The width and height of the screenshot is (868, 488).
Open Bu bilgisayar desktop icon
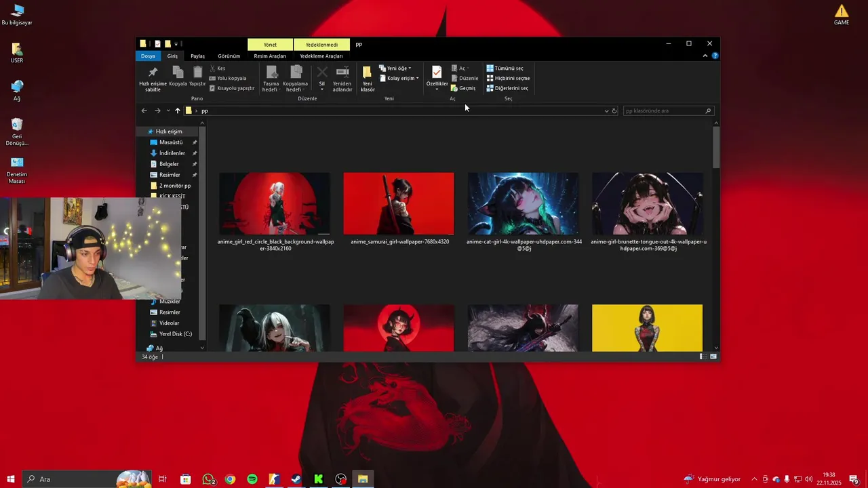click(17, 14)
